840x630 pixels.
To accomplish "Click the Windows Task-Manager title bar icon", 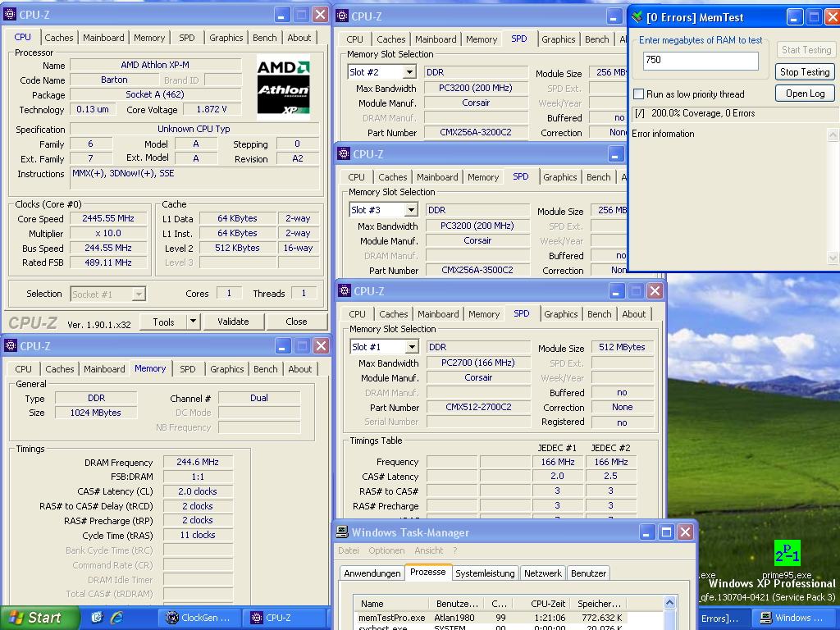I will point(342,532).
